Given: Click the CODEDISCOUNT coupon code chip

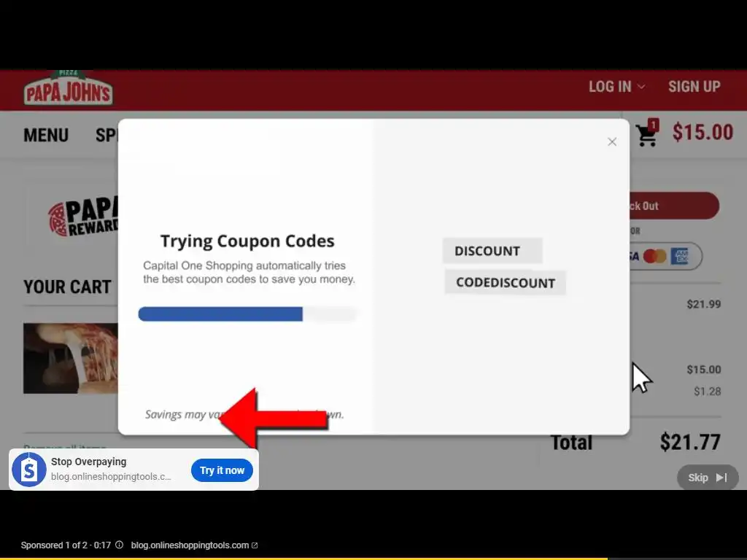Looking at the screenshot, I should (x=506, y=282).
